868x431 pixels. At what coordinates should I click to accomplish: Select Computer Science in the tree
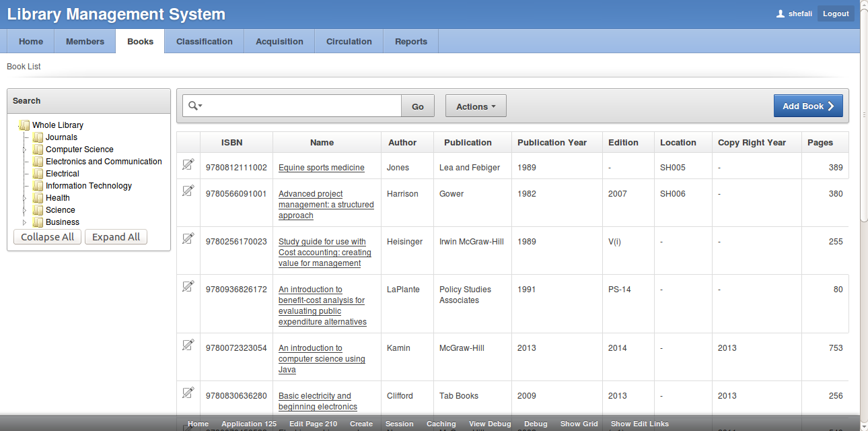click(x=79, y=150)
